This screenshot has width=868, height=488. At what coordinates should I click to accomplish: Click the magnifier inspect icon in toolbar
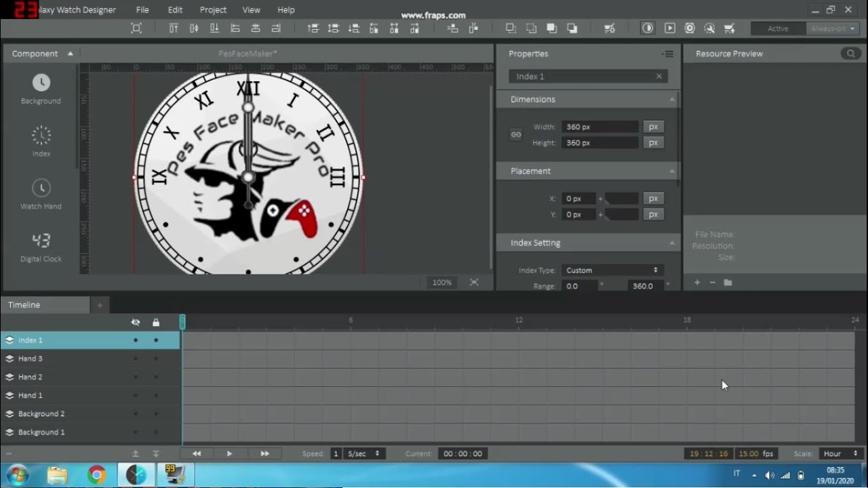coord(709,28)
